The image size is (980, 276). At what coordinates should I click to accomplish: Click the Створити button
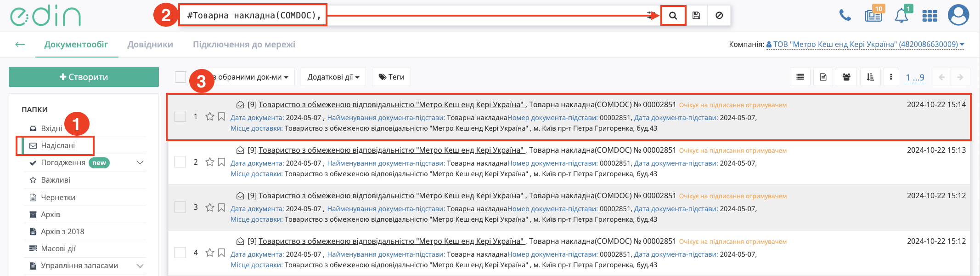coord(84,77)
